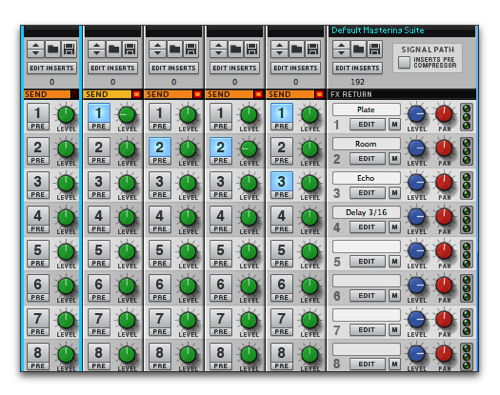Click Edit Inserts on the fifth channel strip
500x395 pixels.
pos(296,68)
